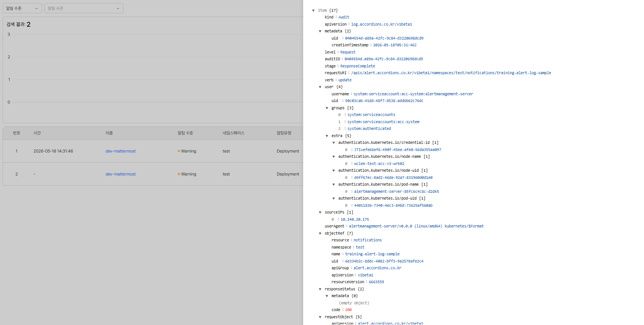Select timestamp 2026-05-18 14:31:46 cell
The height and width of the screenshot is (325, 644).
(x=53, y=151)
